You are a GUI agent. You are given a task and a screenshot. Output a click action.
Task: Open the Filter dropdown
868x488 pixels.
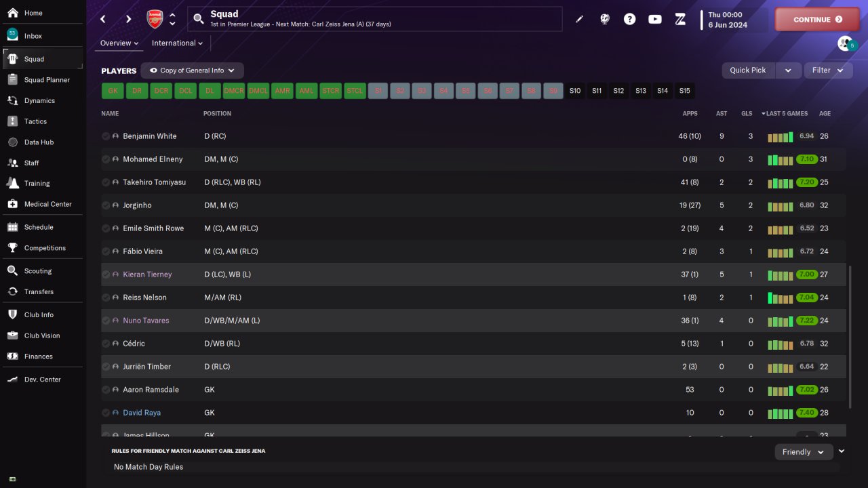point(828,70)
